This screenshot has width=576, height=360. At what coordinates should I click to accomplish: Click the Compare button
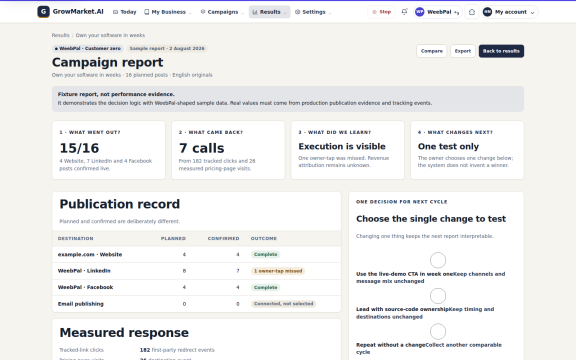[x=432, y=51]
